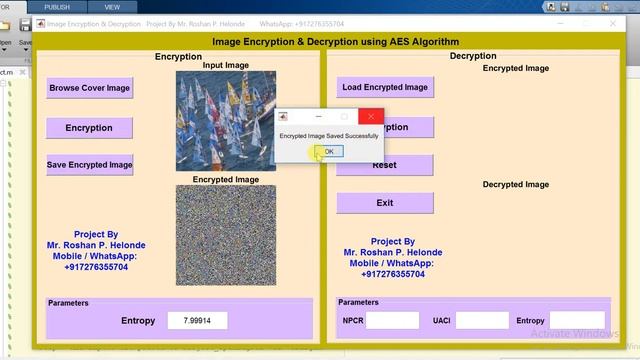Click Browse Cover Image button

pyautogui.click(x=89, y=88)
